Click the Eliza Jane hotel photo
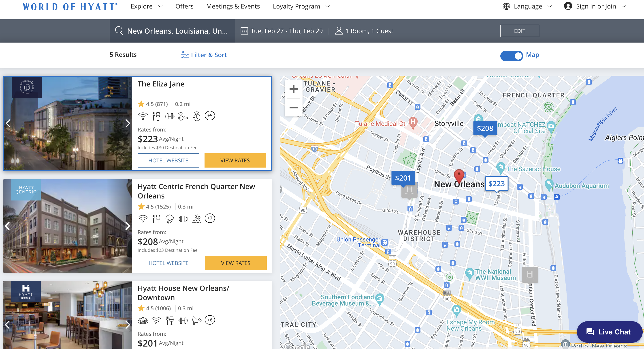This screenshot has height=349, width=644. click(68, 123)
